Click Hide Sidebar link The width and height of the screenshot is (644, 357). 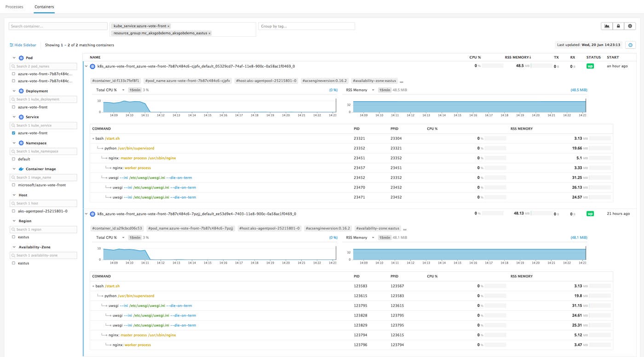[23, 45]
